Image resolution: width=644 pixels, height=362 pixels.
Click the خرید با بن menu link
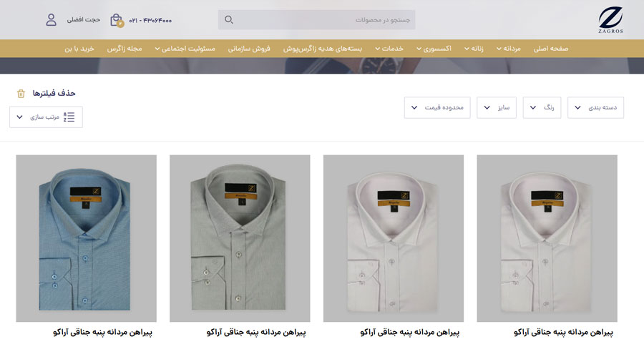tap(79, 49)
